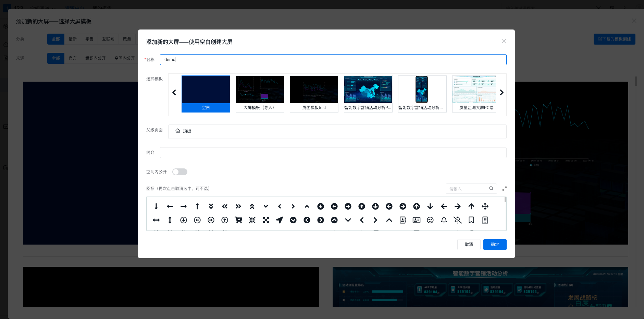Select the 大屏模板（导入）template
Image resolution: width=644 pixels, height=319 pixels.
tap(260, 94)
